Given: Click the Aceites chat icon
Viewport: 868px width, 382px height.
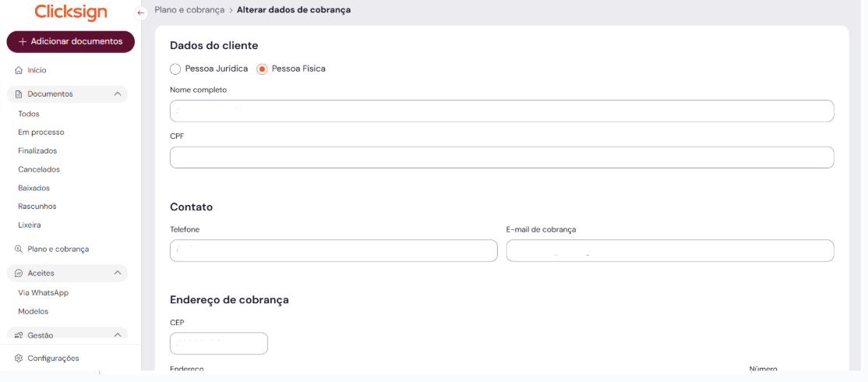Looking at the screenshot, I should point(19,274).
